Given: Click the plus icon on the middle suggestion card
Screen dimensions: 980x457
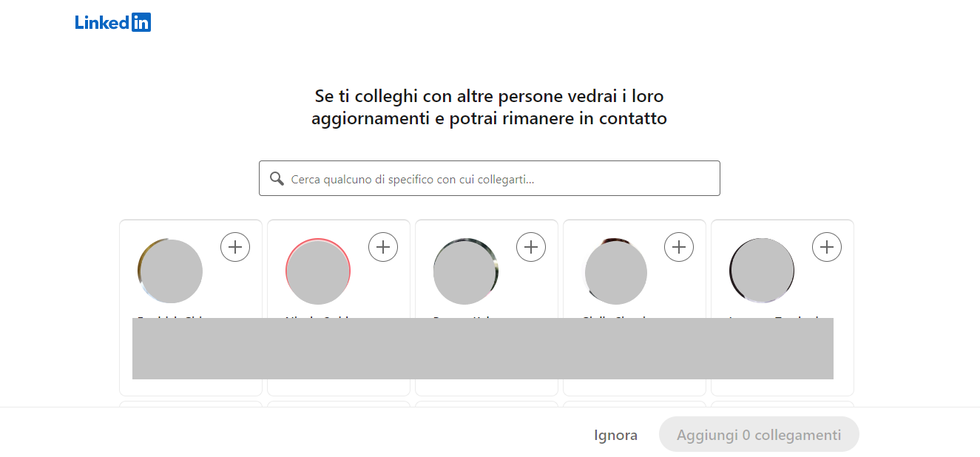Looking at the screenshot, I should (531, 247).
